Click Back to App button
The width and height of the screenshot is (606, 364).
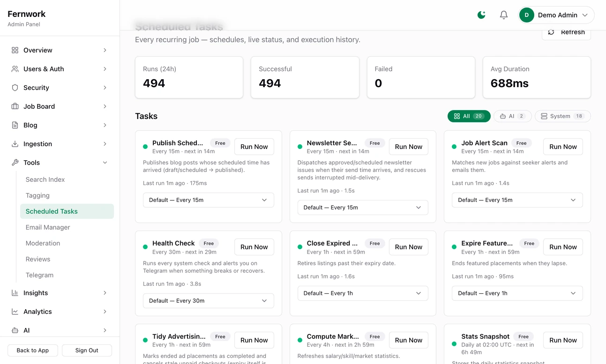tap(33, 350)
